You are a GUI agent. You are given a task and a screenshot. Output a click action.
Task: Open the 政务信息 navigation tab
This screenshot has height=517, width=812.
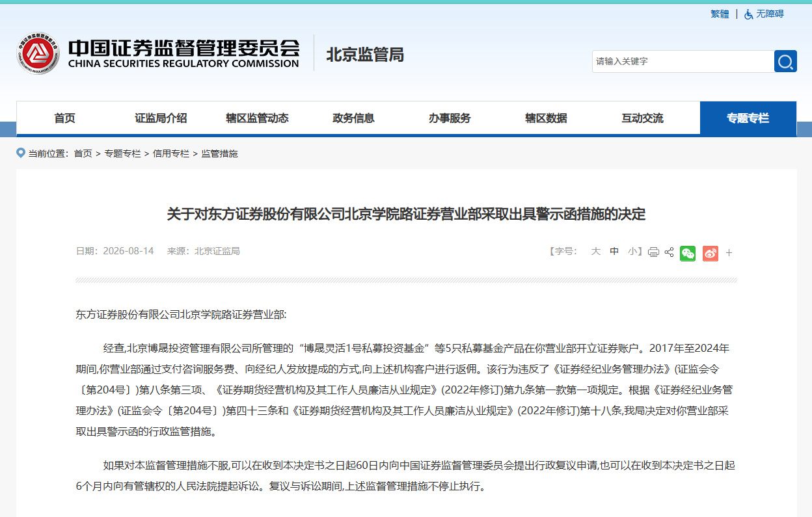tap(353, 118)
